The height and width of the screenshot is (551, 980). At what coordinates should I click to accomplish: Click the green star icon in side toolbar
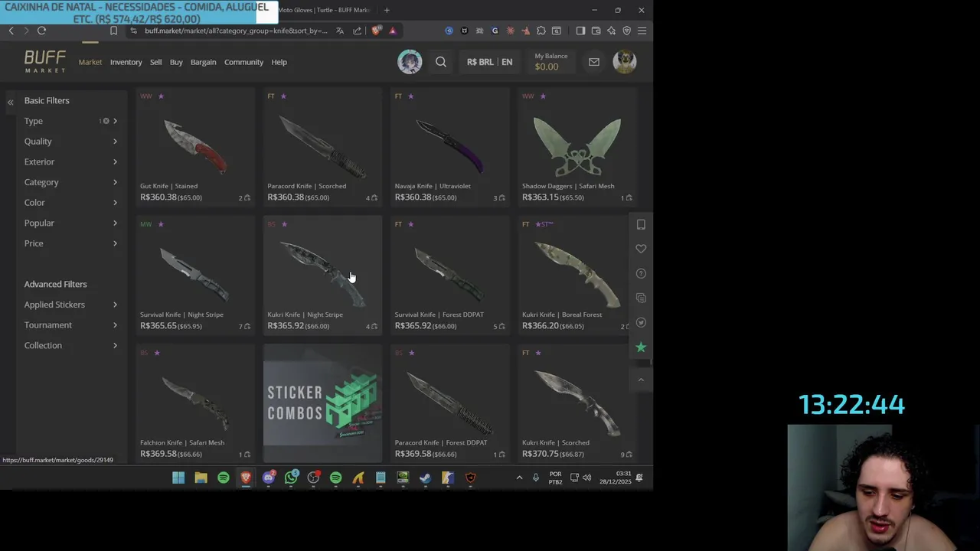(641, 347)
